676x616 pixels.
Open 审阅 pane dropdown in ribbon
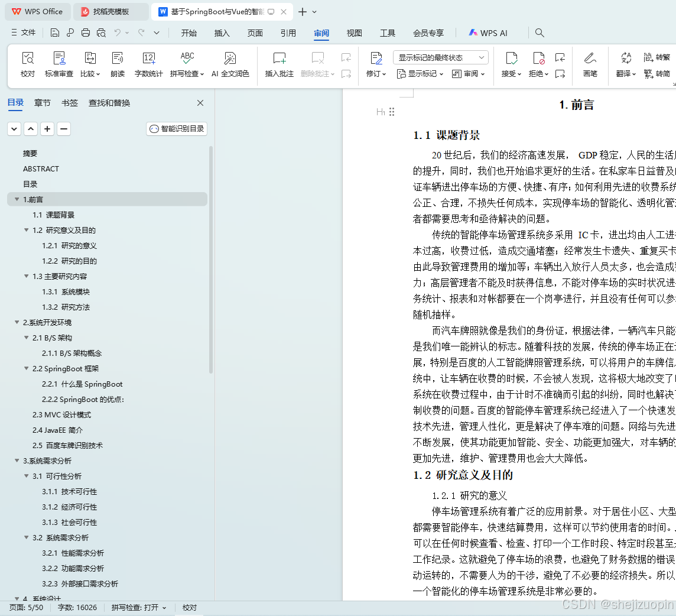click(x=469, y=74)
